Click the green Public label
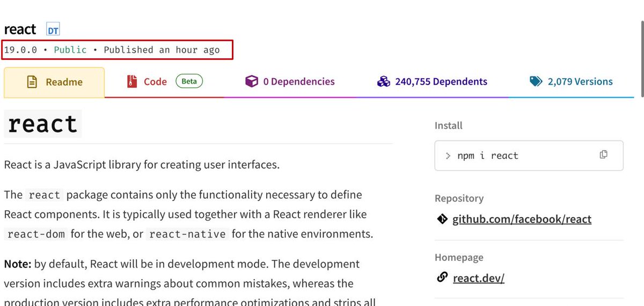The height and width of the screenshot is (306, 644). tap(70, 50)
